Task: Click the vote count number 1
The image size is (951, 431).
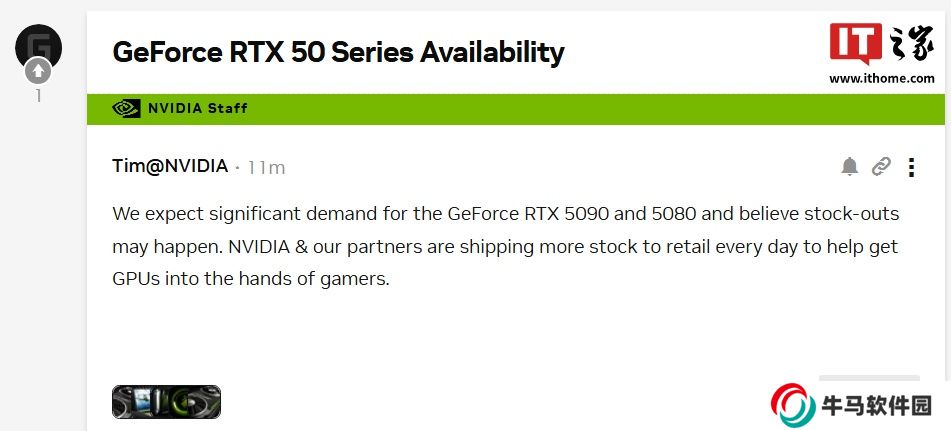Action: tap(39, 96)
